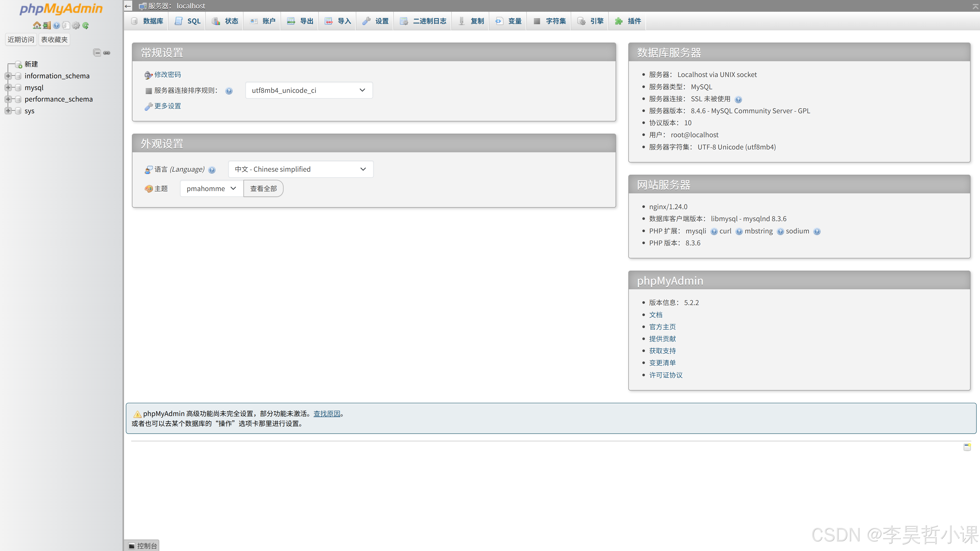This screenshot has height=551, width=980.
Task: Open the 许可证协议 link
Action: point(666,375)
